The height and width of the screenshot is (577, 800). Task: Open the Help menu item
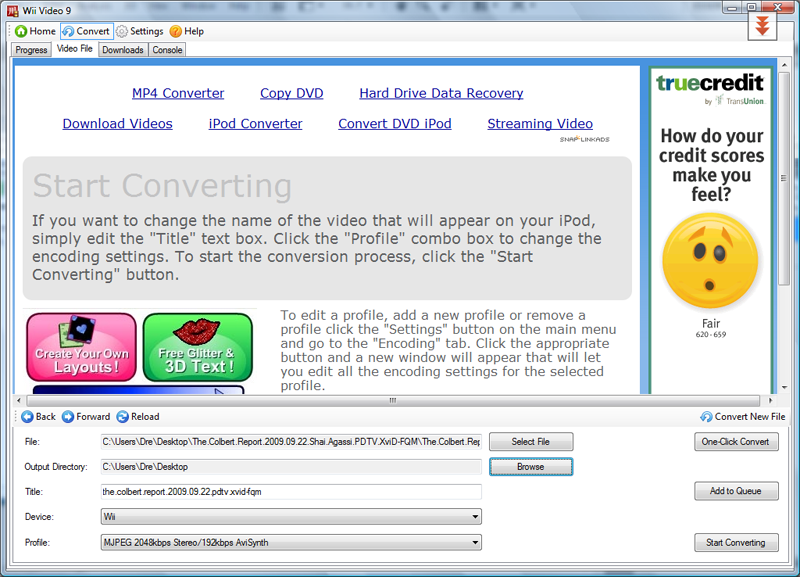[187, 31]
